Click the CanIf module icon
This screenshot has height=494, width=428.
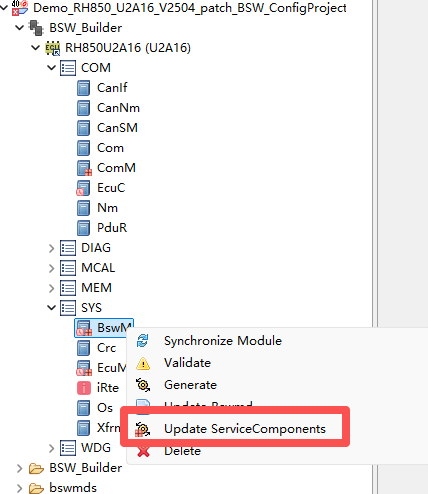pyautogui.click(x=83, y=88)
